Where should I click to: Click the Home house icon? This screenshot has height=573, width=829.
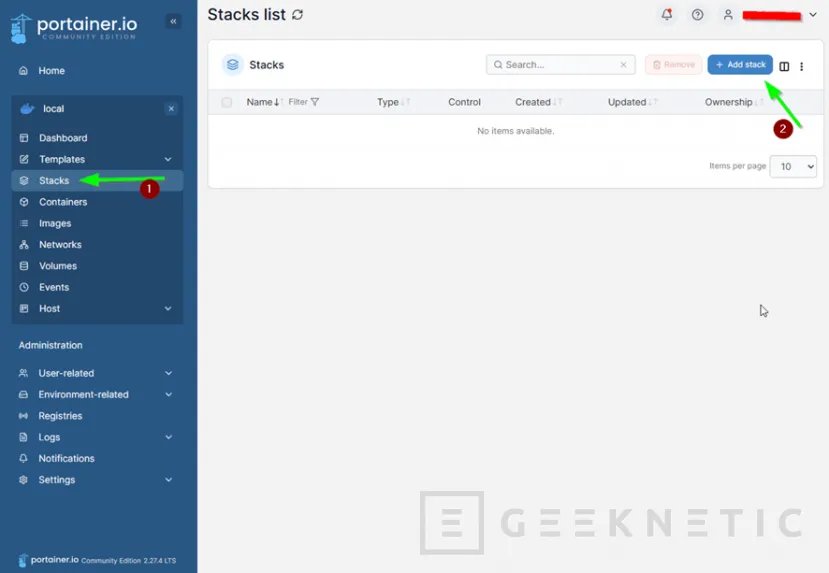[x=23, y=70]
